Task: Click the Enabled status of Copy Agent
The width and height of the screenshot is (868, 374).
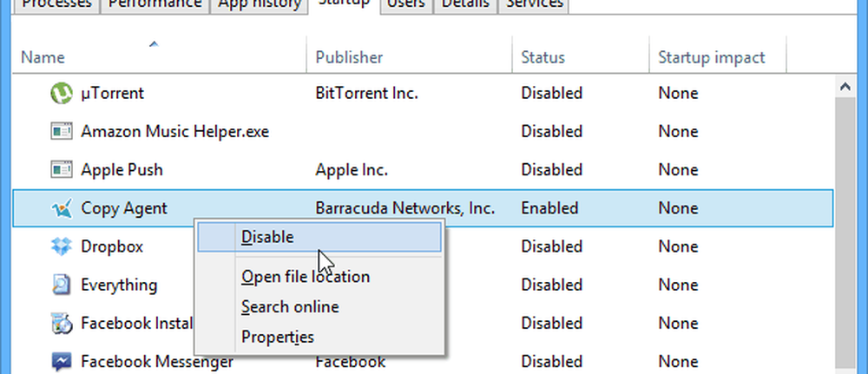Action: click(x=549, y=208)
